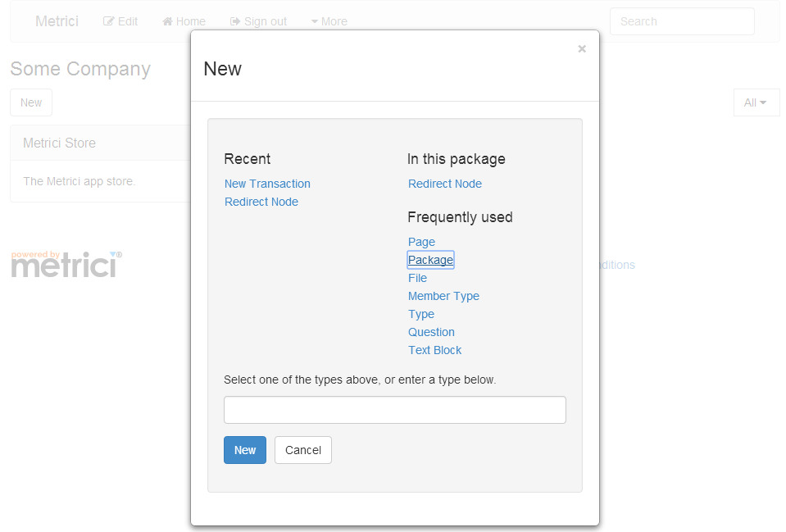Screen dimensions: 786x532
Task: Pick the Member Type link
Action: pos(443,296)
